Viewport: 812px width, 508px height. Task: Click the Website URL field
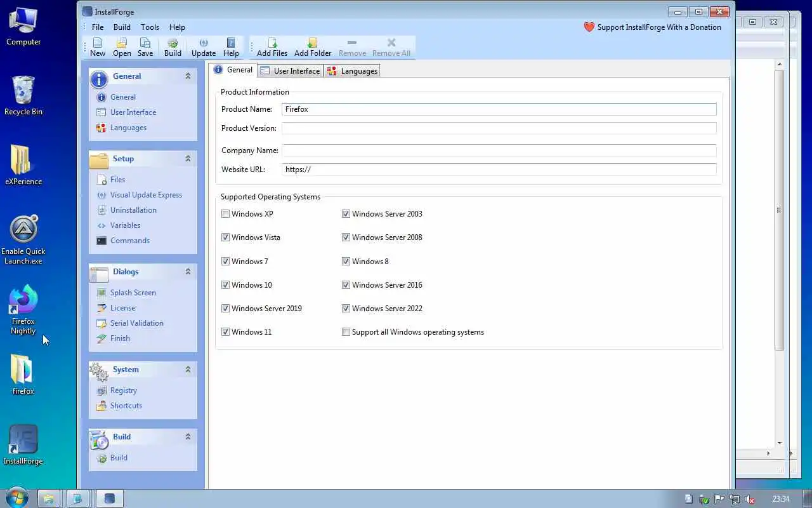(499, 170)
